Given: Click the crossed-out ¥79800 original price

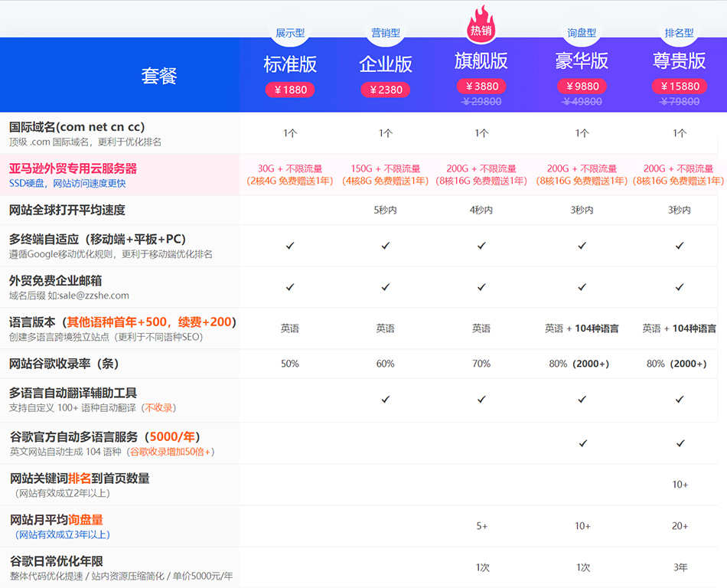Looking at the screenshot, I should point(680,102).
